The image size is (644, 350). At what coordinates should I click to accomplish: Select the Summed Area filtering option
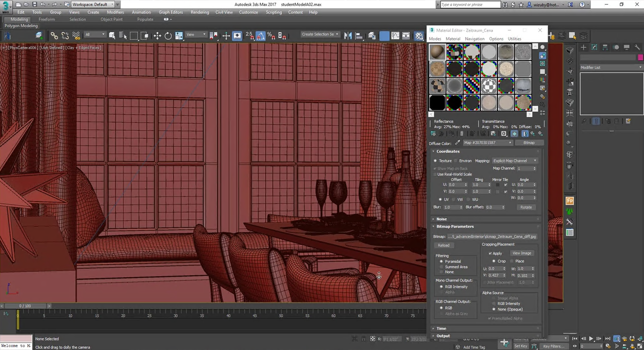click(x=441, y=267)
